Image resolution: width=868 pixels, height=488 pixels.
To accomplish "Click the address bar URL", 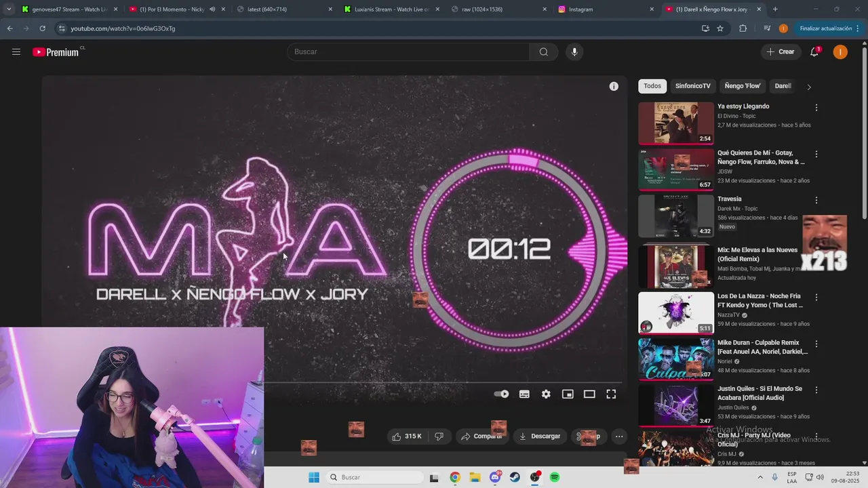I will 123,28.
